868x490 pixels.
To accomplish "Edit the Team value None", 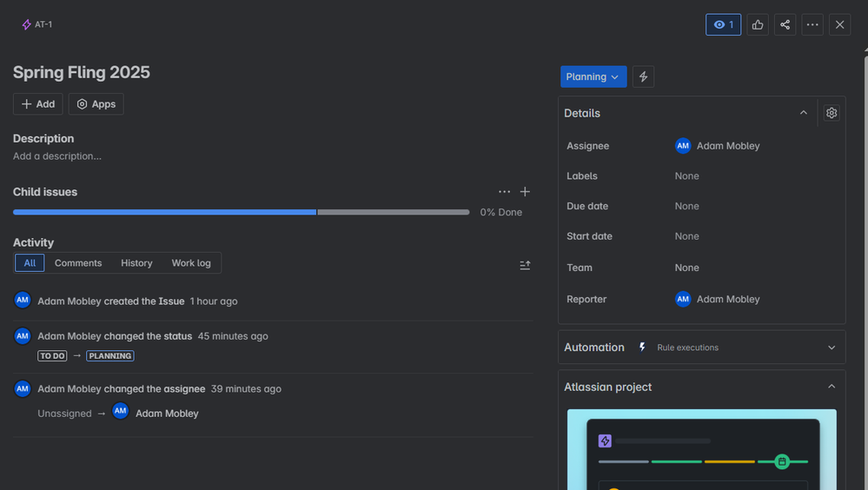I will [687, 268].
